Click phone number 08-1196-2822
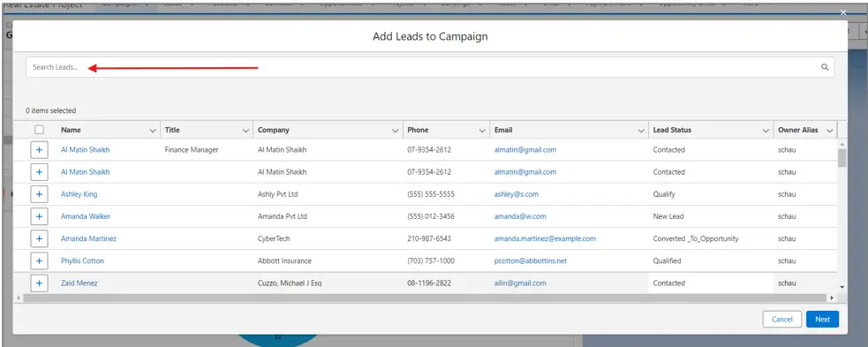The image size is (868, 347). coord(429,283)
